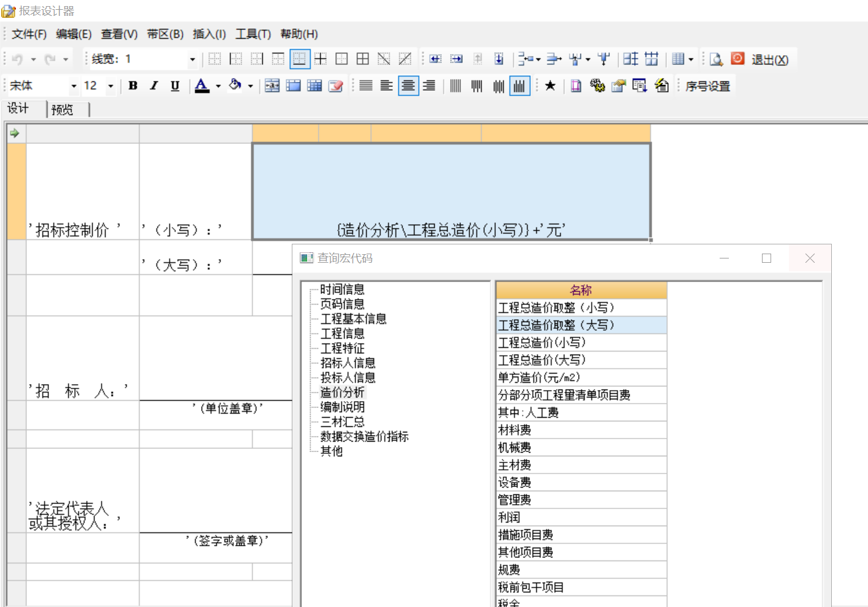Viewport: 868px width, 607px height.
Task: Select 工程基本信息 tree node
Action: point(354,319)
